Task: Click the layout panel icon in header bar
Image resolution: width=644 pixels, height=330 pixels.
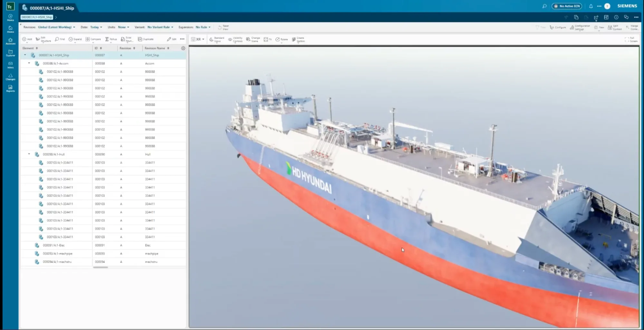Action: pyautogui.click(x=606, y=17)
